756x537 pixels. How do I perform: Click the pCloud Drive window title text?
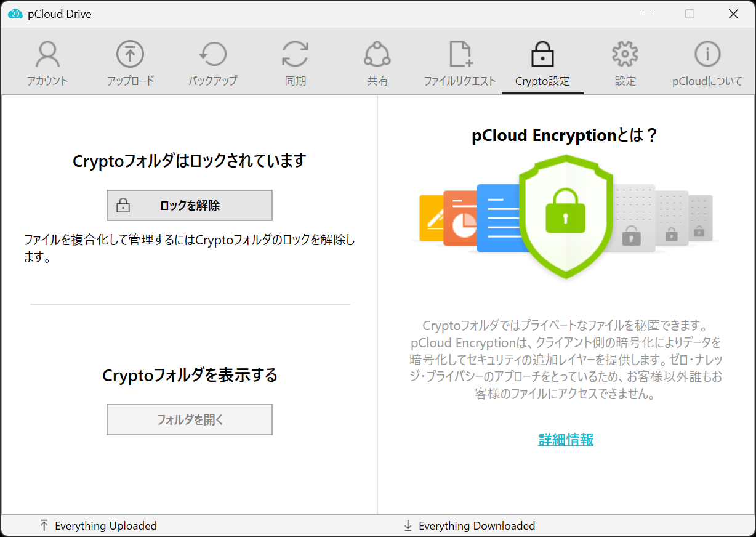pyautogui.click(x=60, y=14)
